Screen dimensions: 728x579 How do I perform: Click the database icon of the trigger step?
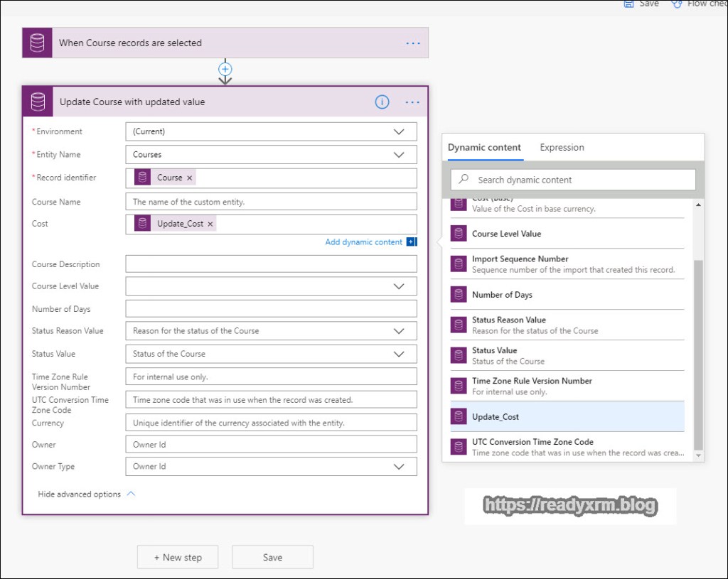tap(37, 43)
